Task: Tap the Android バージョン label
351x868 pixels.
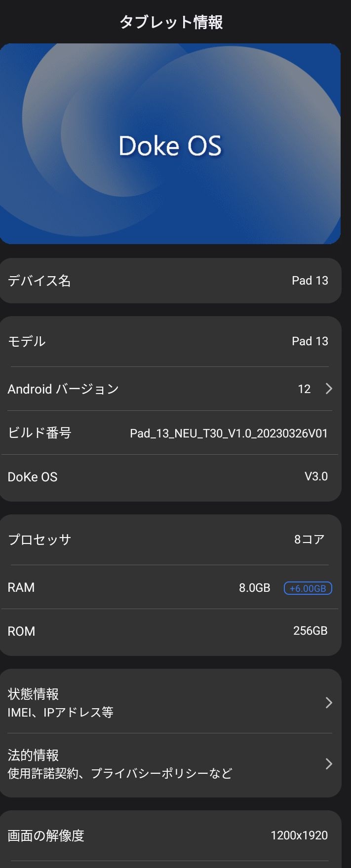Action: [x=63, y=389]
